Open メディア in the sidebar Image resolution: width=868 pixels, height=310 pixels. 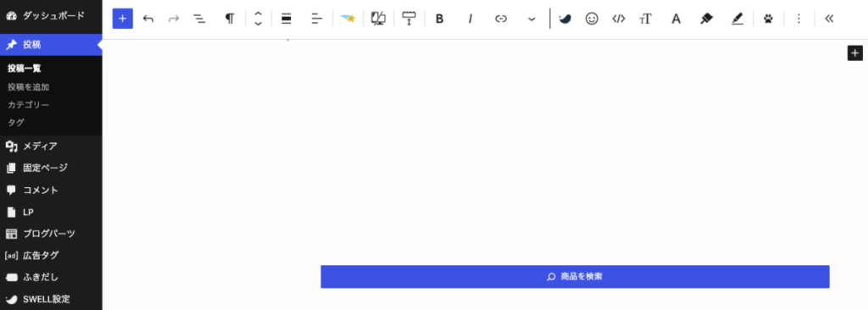pyautogui.click(x=51, y=147)
